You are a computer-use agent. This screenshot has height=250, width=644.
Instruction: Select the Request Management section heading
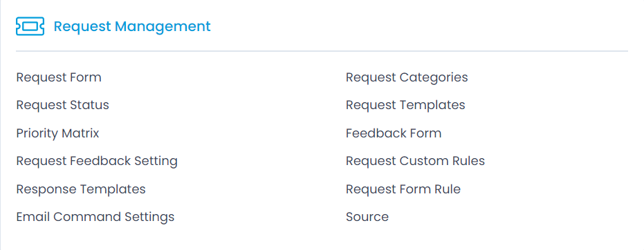point(132,26)
